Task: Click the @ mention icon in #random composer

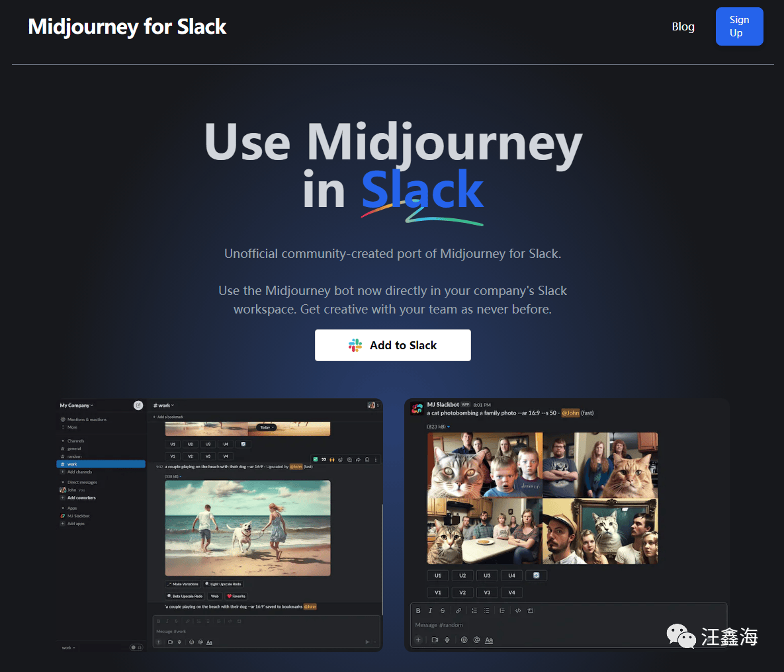Action: 476,640
